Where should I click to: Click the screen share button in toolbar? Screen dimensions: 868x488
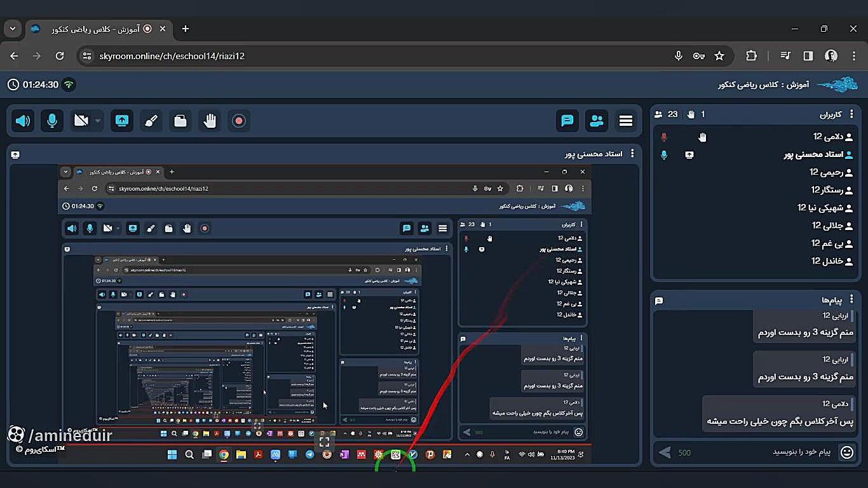[x=122, y=121]
